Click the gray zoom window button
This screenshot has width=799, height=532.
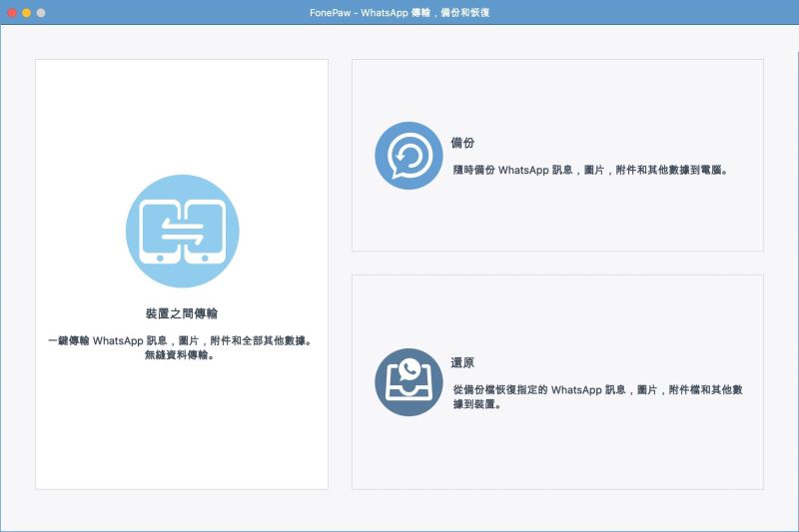41,13
